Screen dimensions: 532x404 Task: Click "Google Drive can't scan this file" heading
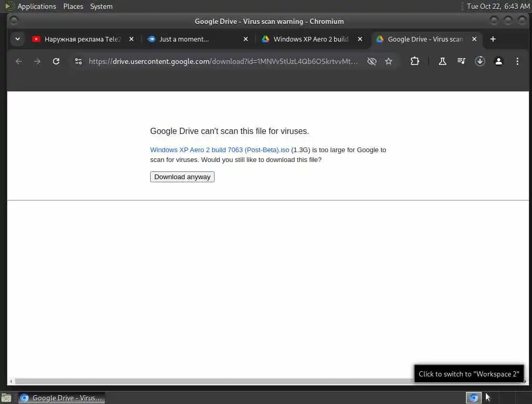click(230, 131)
